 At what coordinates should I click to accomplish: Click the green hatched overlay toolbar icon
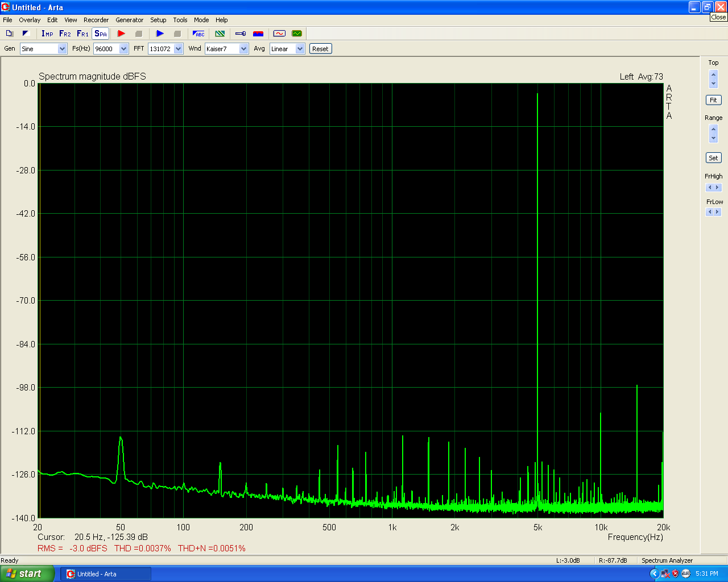(220, 34)
